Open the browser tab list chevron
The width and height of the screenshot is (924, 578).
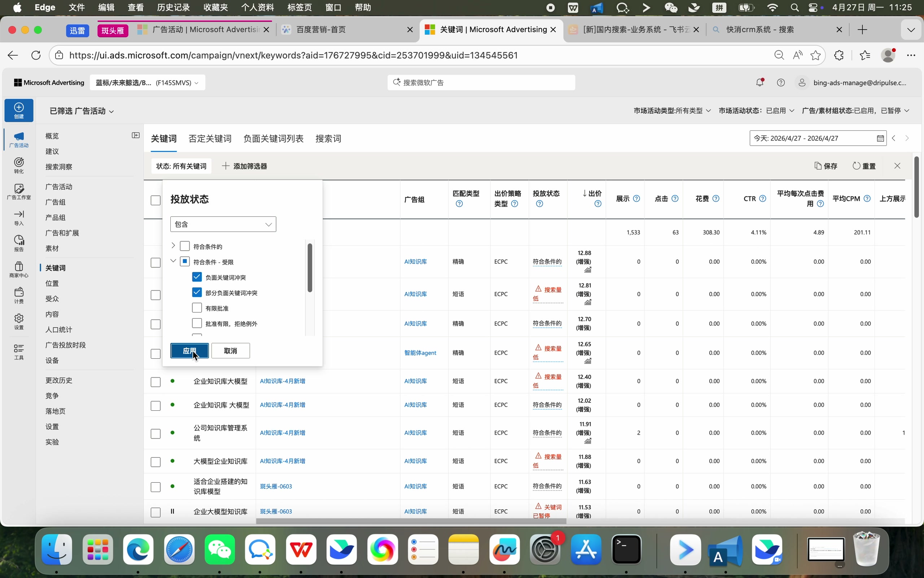(911, 30)
